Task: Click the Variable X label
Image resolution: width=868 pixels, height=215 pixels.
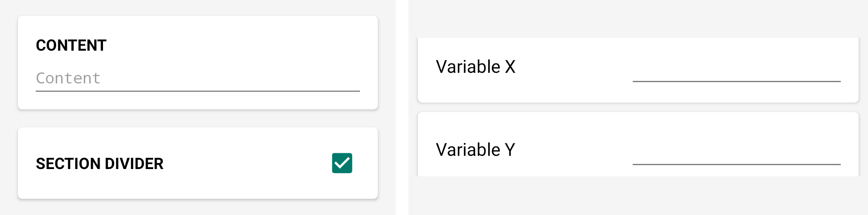Action: (x=475, y=67)
